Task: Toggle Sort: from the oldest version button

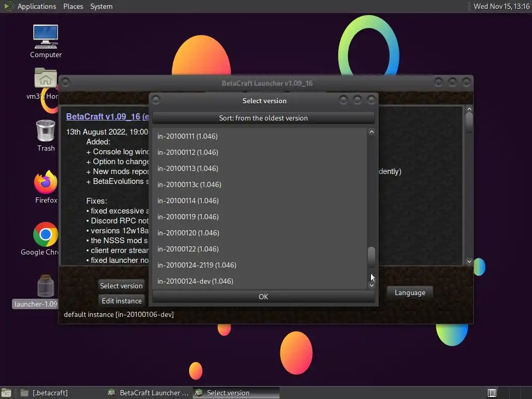Action: [x=263, y=118]
